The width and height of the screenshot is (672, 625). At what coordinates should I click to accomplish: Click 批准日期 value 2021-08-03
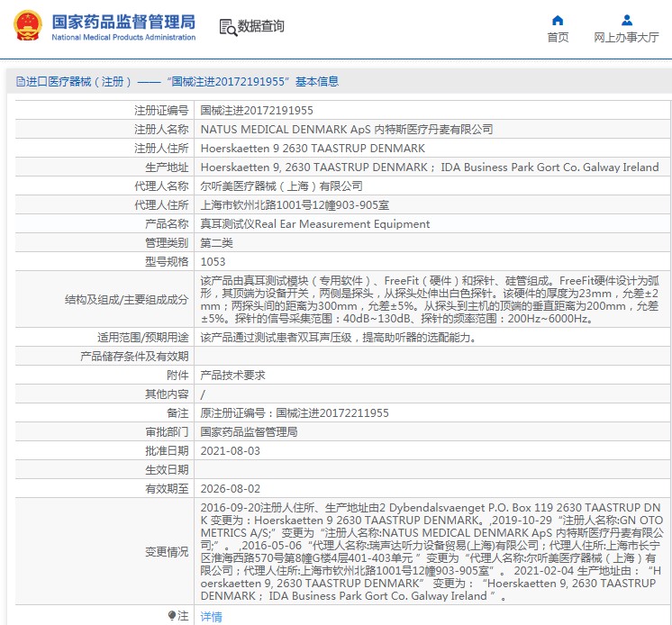(230, 450)
